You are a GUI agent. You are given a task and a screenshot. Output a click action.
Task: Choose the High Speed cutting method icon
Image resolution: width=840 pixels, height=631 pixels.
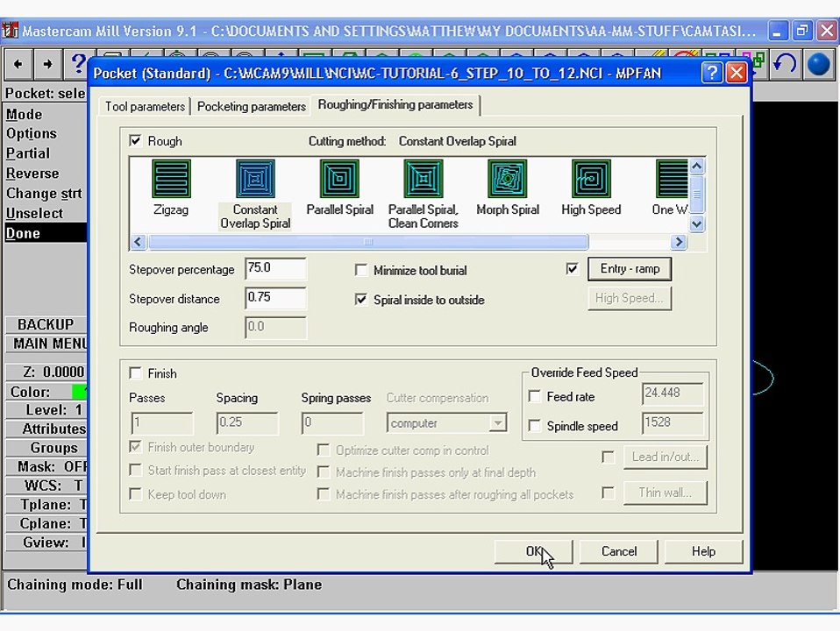[x=592, y=179]
